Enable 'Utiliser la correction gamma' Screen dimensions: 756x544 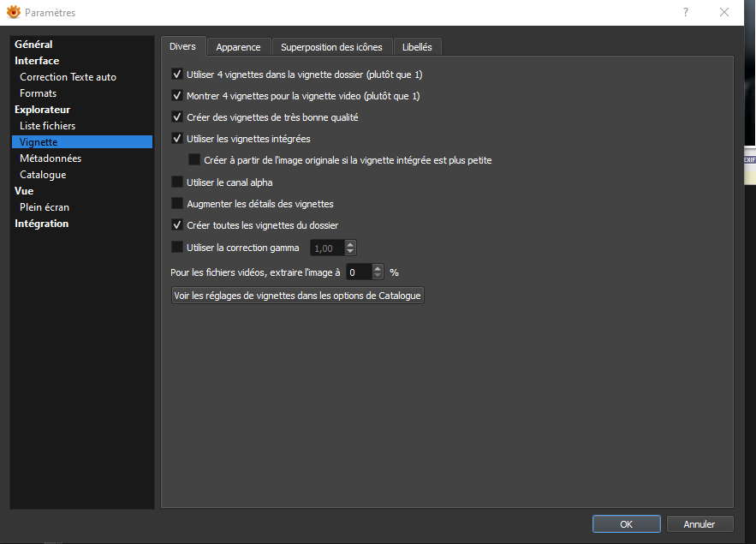coord(177,248)
